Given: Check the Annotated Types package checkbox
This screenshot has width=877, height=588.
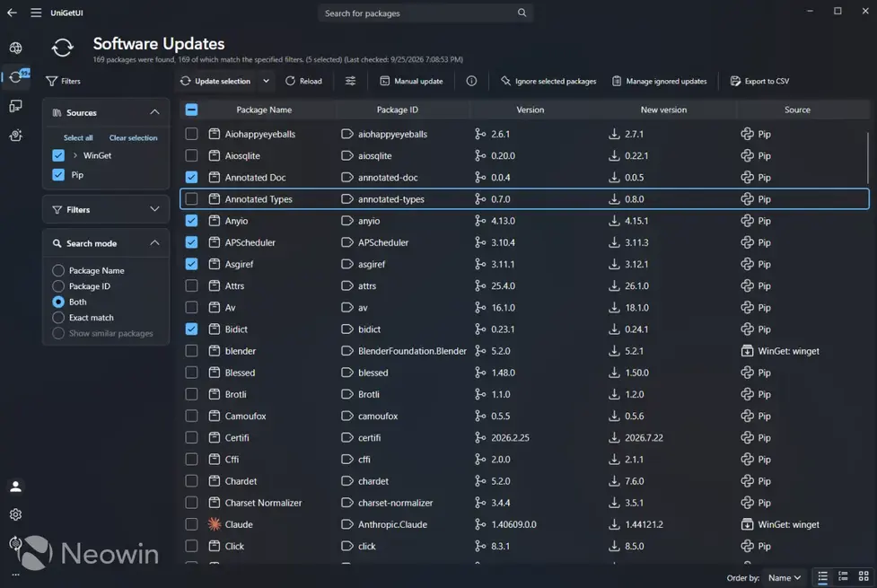Looking at the screenshot, I should point(191,198).
